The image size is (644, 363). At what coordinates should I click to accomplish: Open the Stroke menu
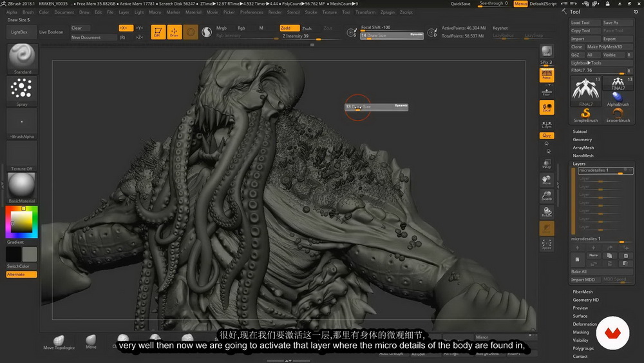(311, 12)
